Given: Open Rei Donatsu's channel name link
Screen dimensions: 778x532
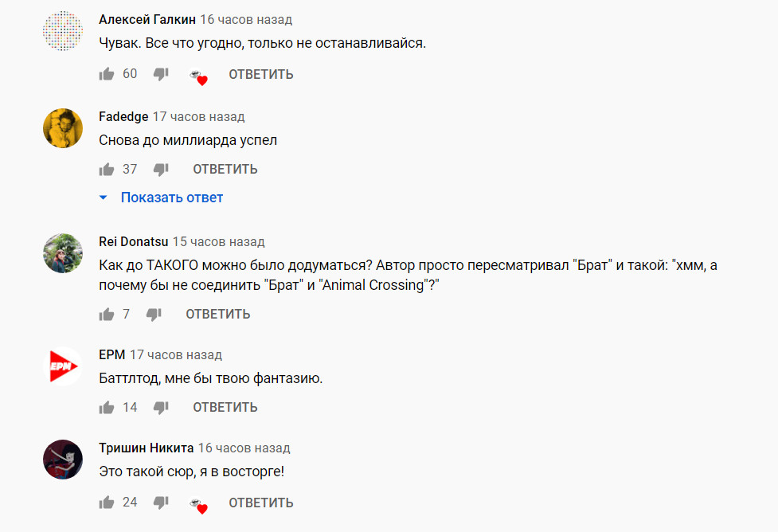Looking at the screenshot, I should pos(134,241).
